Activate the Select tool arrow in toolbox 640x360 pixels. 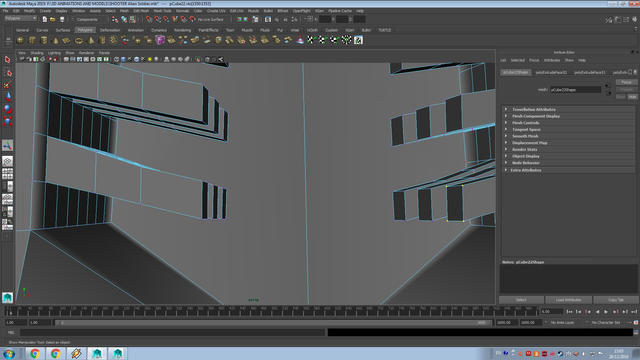pos(7,60)
